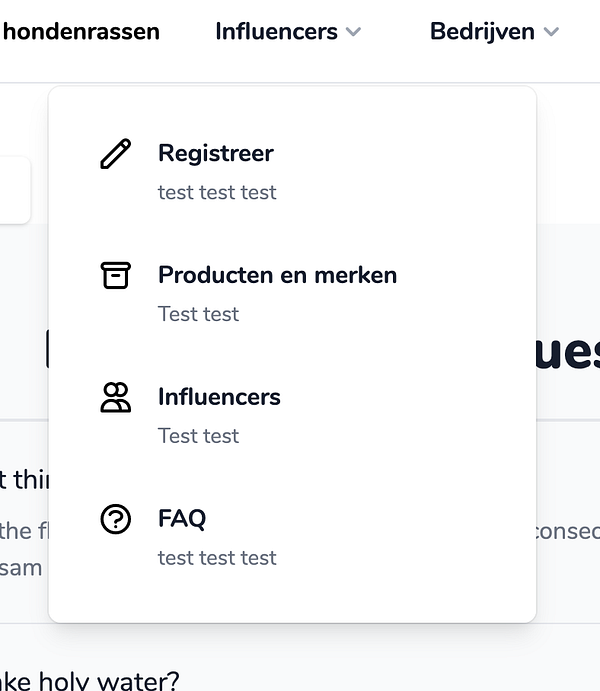Click 'Test test' description below Influencers

(198, 436)
